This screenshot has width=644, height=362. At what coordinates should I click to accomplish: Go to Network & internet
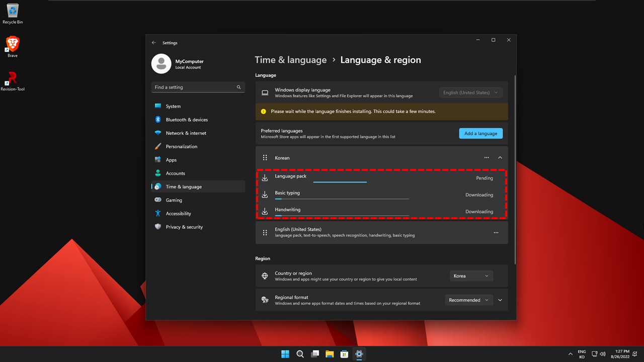(x=198, y=133)
